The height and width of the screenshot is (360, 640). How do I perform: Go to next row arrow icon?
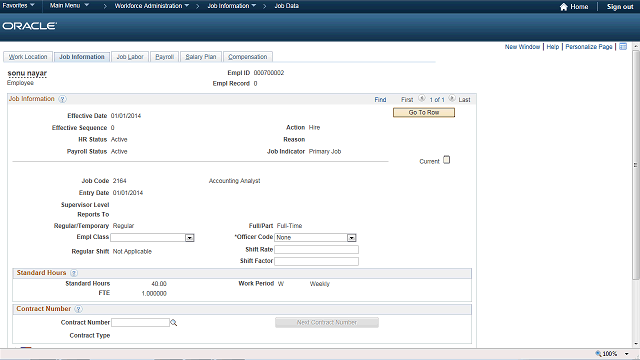point(452,98)
